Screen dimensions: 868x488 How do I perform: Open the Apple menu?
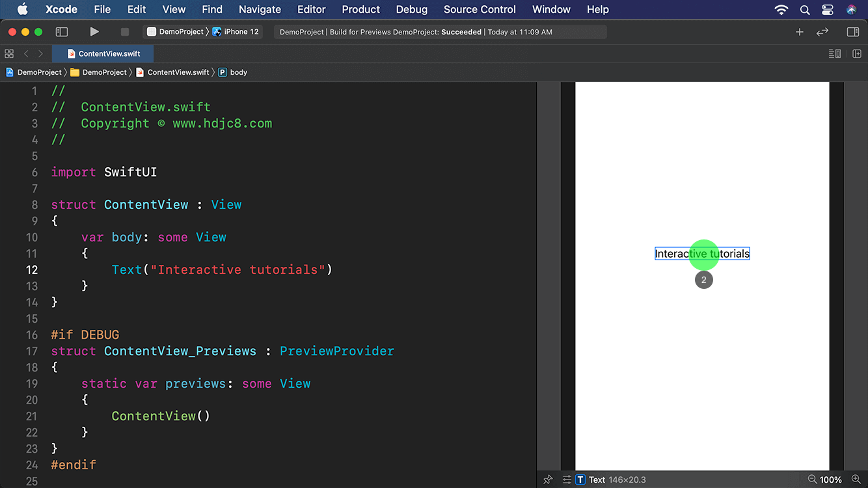pos(22,9)
